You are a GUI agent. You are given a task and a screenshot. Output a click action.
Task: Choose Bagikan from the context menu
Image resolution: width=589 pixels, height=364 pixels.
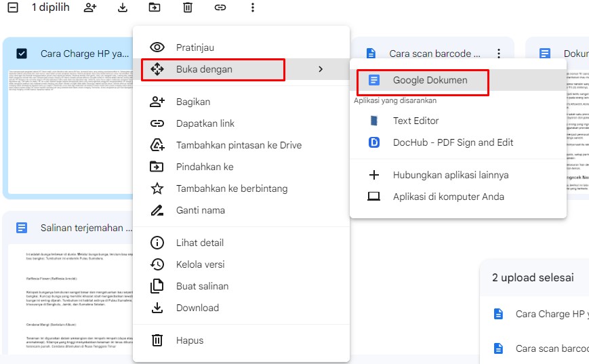[x=241, y=102]
